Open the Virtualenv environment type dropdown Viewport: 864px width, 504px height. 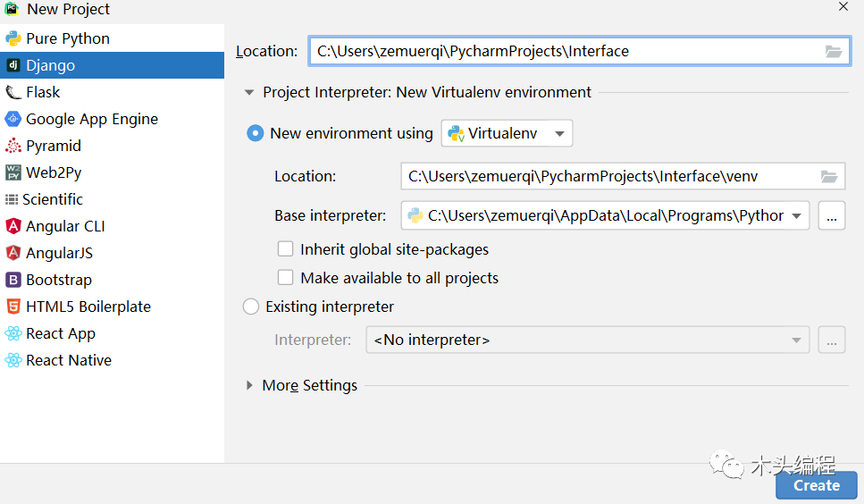pyautogui.click(x=507, y=133)
